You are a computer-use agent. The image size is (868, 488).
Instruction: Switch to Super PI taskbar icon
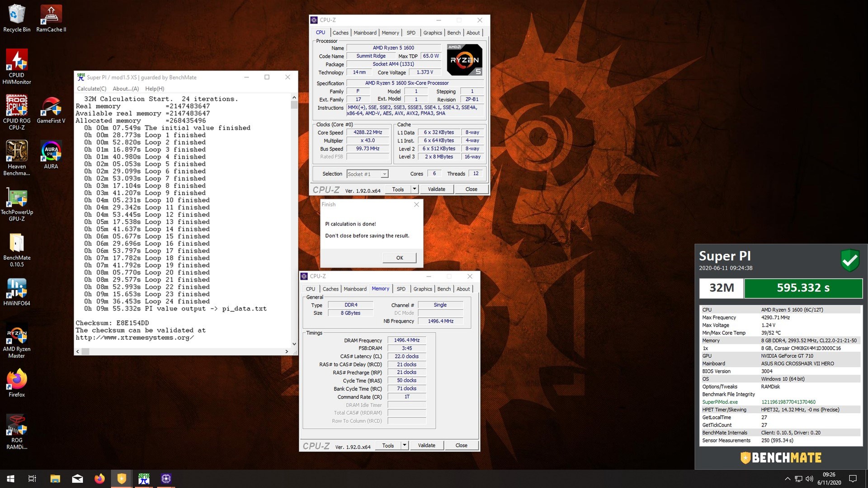144,479
